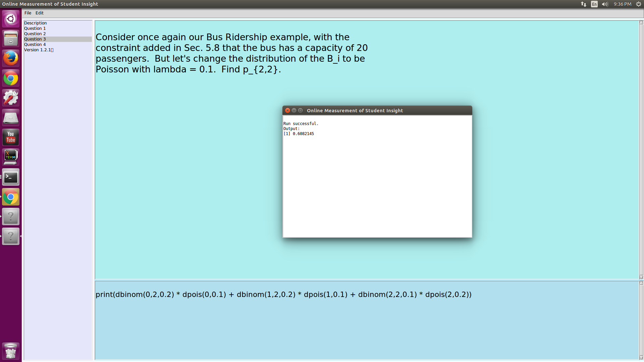Click the second unknown question-mark launcher icon
This screenshot has width=644, height=362.
11,236
